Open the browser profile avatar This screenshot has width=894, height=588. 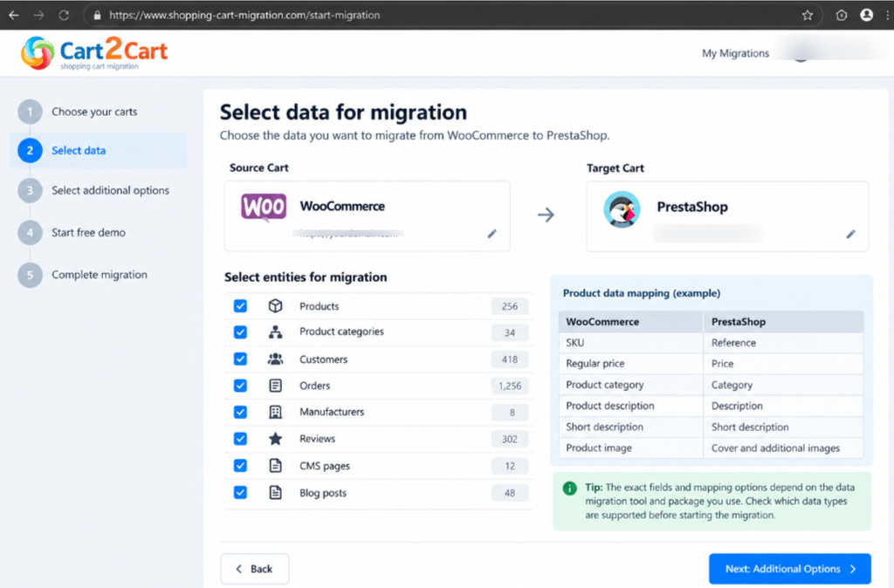867,15
